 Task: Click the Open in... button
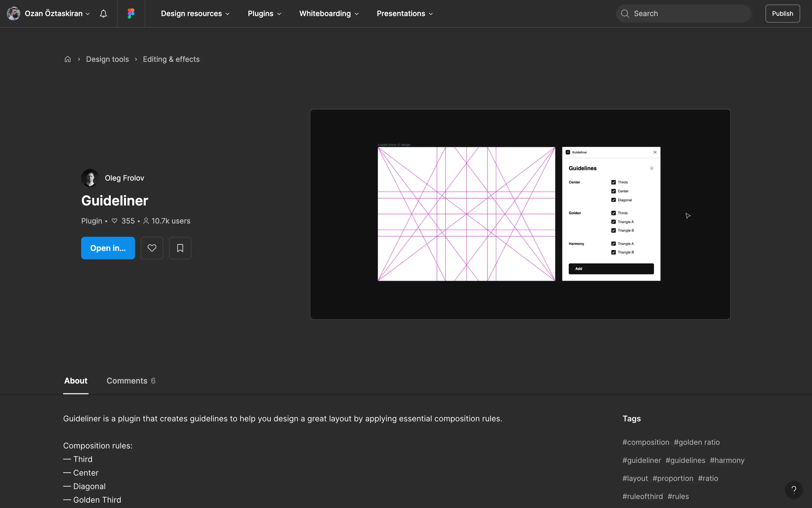point(108,248)
